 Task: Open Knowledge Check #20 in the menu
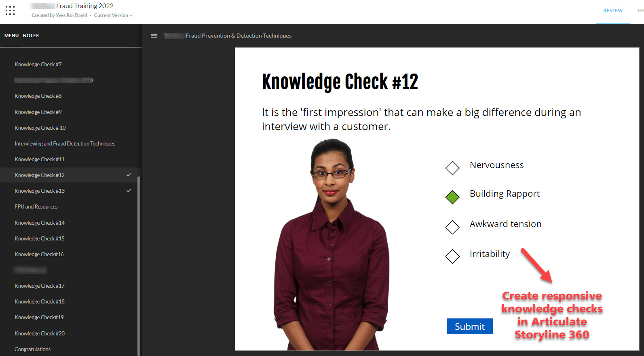pos(40,333)
